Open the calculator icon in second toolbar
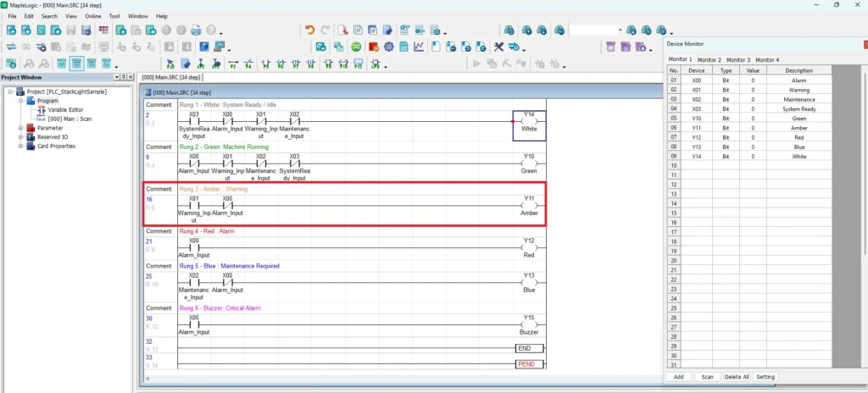The image size is (868, 393). pos(403,47)
